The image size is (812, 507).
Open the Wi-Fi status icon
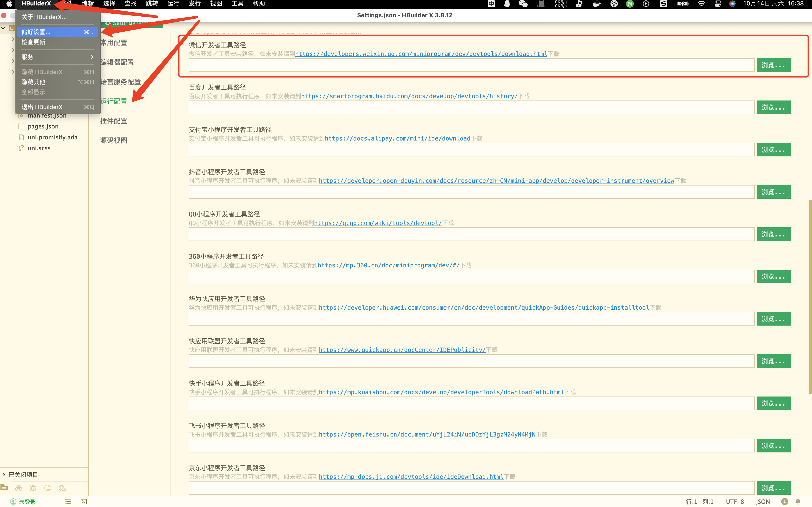coord(701,4)
